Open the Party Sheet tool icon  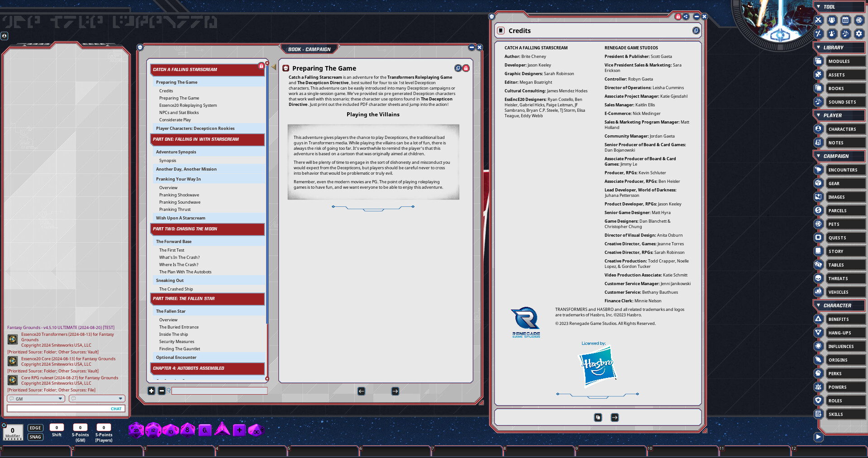(x=832, y=20)
